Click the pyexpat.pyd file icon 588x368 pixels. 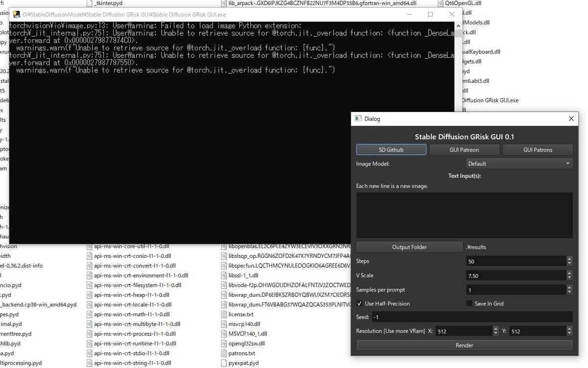pos(223,363)
